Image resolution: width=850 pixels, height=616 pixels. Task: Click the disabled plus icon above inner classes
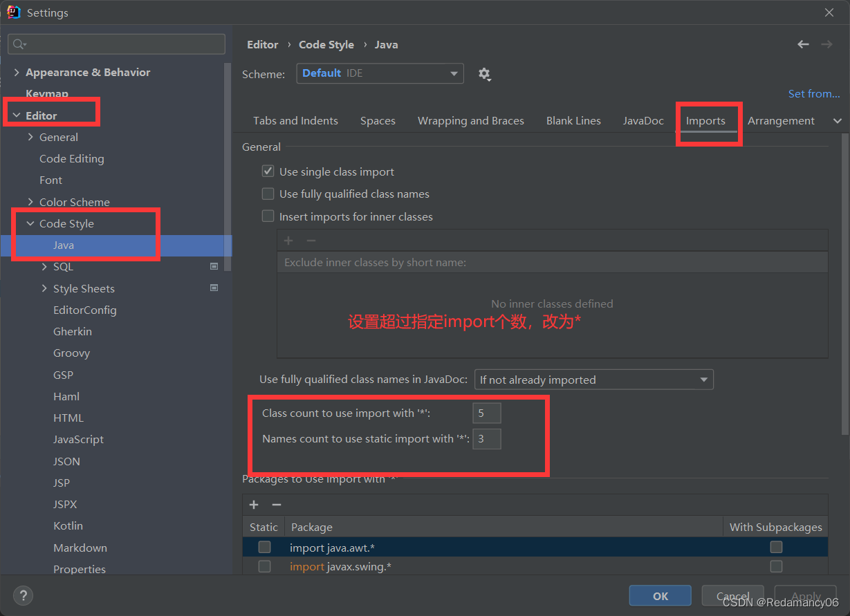(x=288, y=241)
